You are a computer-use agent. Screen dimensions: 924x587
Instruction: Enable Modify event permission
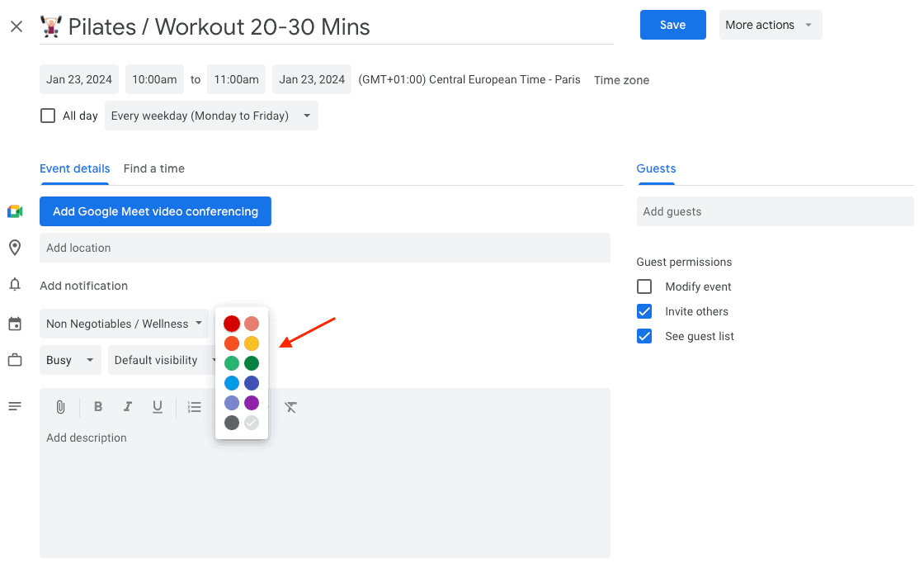(x=644, y=286)
